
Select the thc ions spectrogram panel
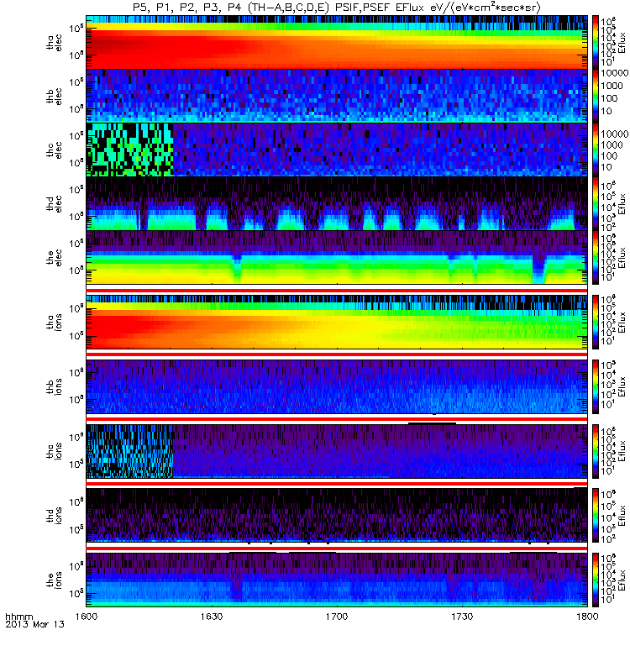[337, 451]
